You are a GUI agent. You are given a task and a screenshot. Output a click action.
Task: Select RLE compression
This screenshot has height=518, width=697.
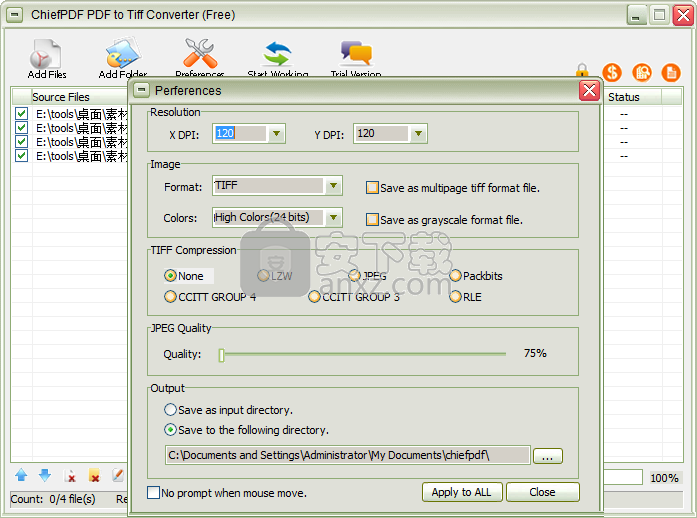click(x=455, y=297)
